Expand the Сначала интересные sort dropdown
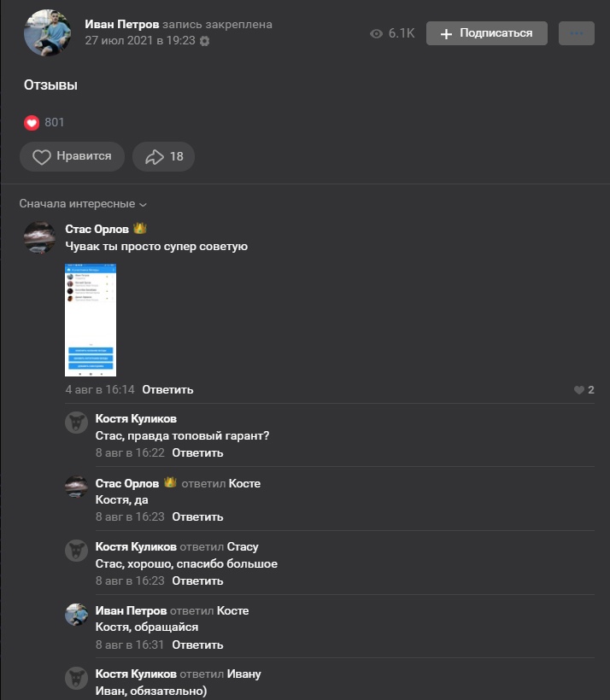 (x=83, y=204)
